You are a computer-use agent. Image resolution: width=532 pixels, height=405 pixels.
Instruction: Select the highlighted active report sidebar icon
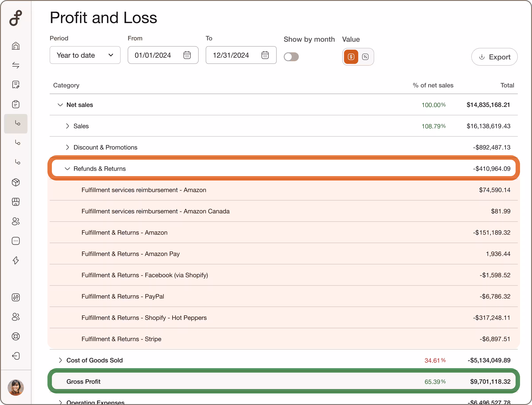(16, 124)
